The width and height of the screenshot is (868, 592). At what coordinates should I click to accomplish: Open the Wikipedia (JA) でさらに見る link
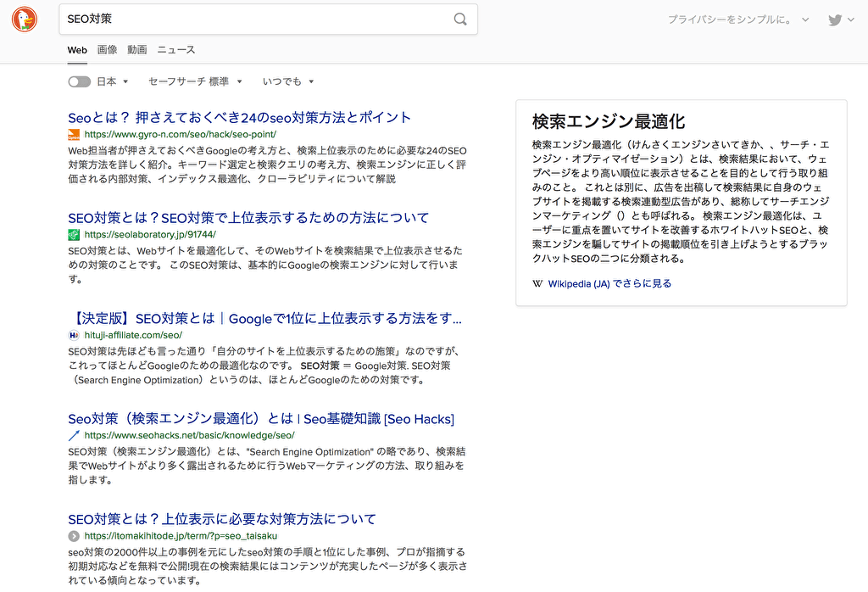pos(609,283)
